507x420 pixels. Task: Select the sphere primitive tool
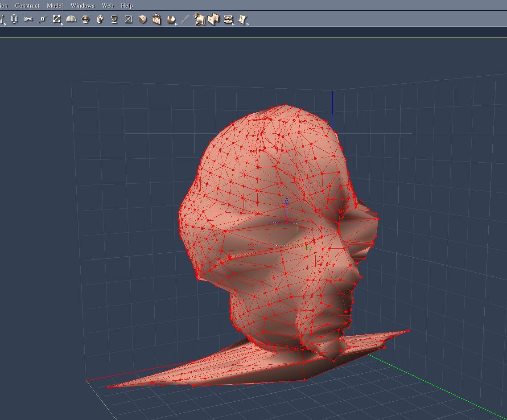click(x=171, y=20)
